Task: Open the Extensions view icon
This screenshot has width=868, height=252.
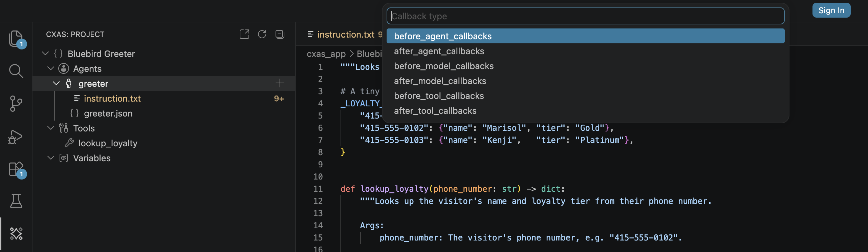Action: [16, 169]
